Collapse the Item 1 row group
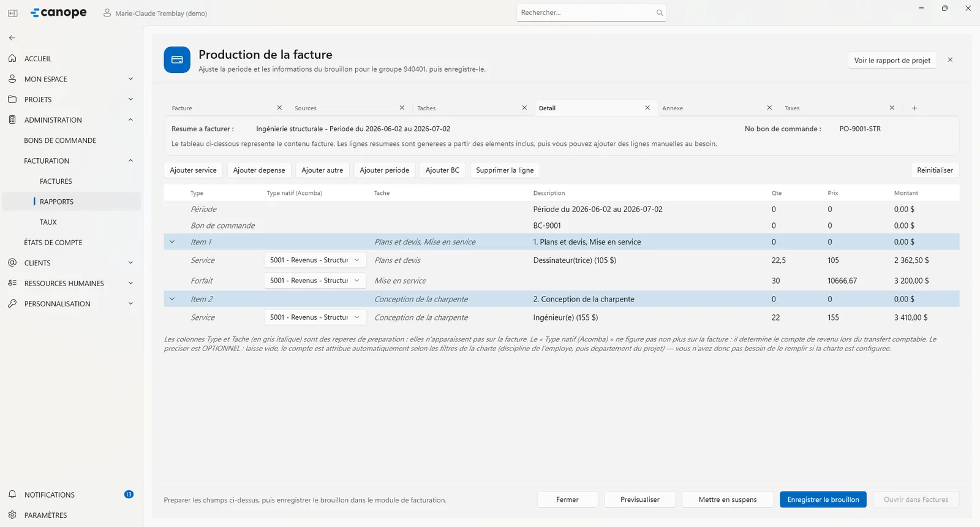980x527 pixels. tap(172, 242)
